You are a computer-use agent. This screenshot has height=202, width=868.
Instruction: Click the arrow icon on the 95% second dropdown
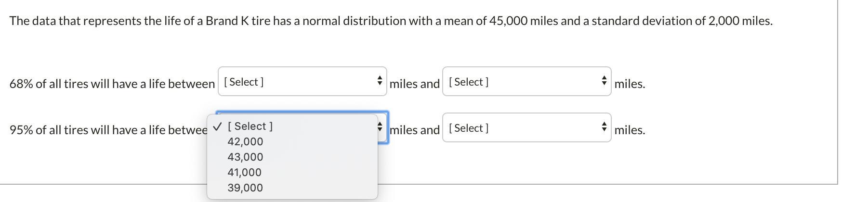tap(604, 127)
